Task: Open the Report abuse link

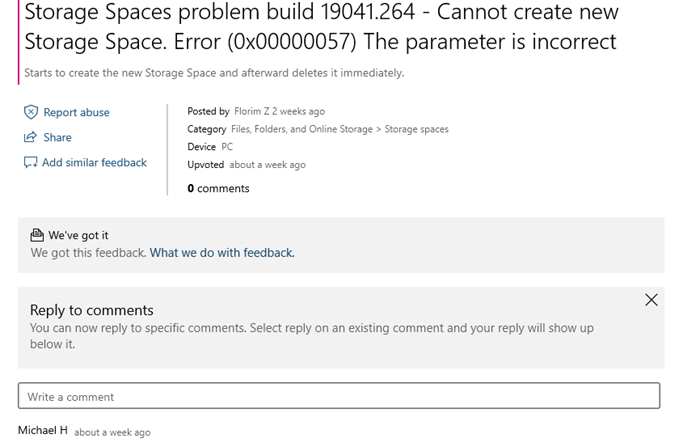Action: point(76,112)
